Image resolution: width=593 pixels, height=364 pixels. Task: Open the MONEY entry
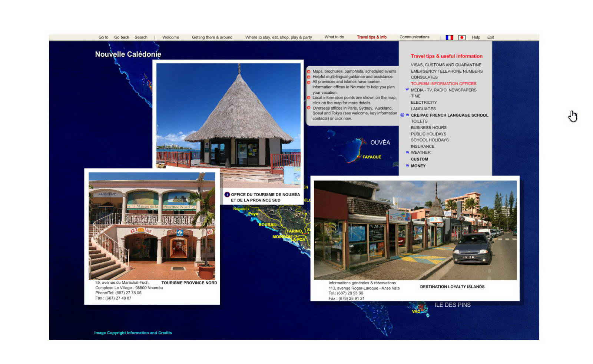coord(418,166)
